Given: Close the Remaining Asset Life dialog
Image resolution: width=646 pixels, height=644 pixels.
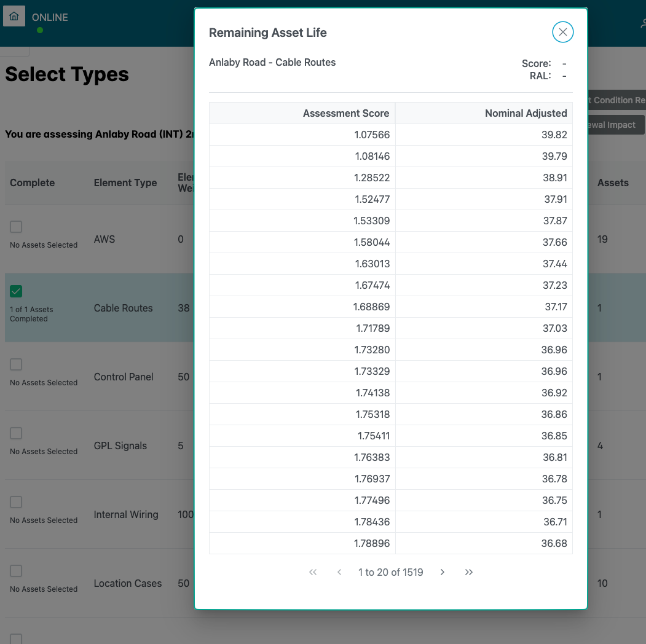Looking at the screenshot, I should pos(562,32).
